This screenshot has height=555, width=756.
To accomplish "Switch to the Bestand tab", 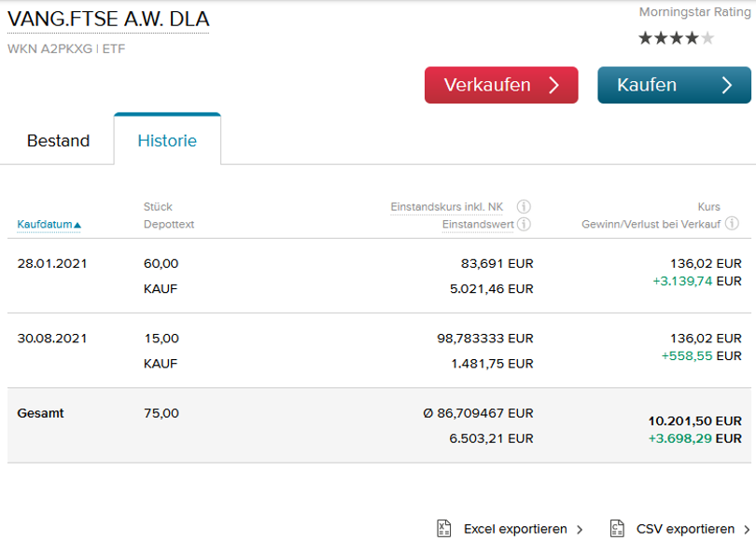I will point(58,141).
